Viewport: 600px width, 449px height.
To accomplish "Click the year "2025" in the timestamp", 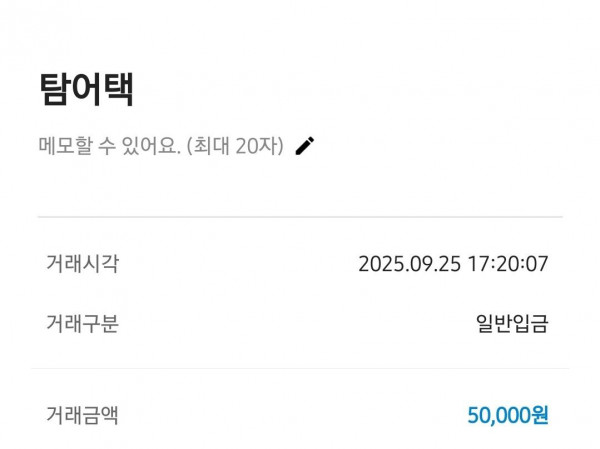I will pos(380,265).
